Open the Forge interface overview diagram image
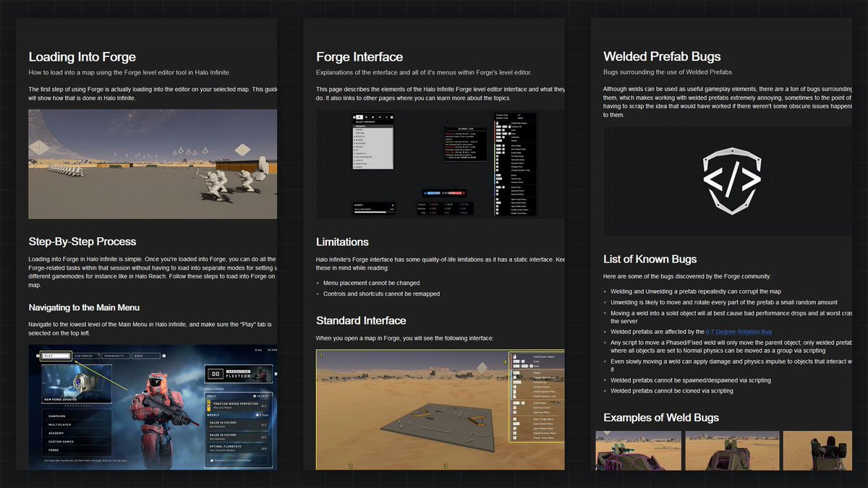This screenshot has width=868, height=488. click(x=440, y=163)
